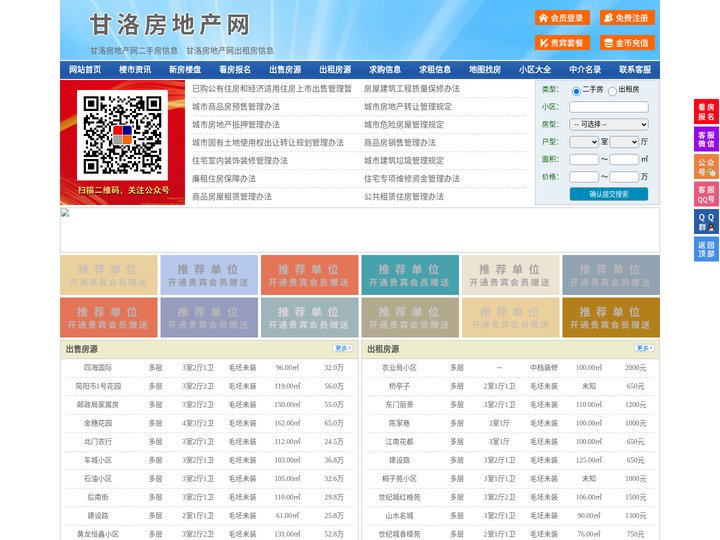
Task: Select the 二手房 radio button
Action: pyautogui.click(x=576, y=91)
